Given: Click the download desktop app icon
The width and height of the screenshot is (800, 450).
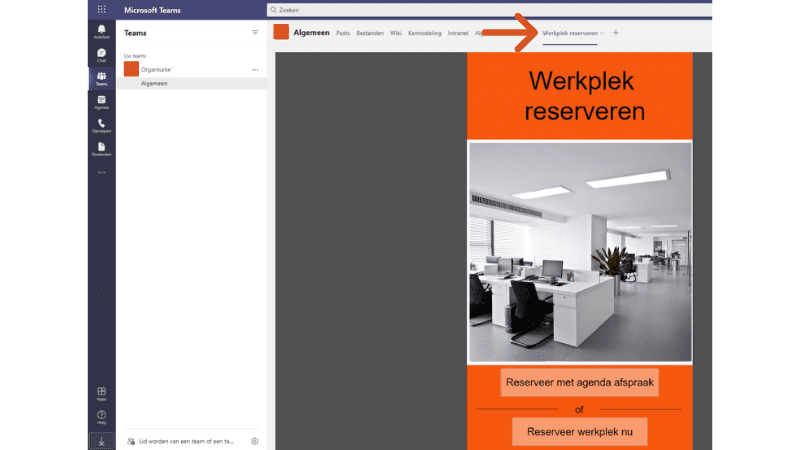Looking at the screenshot, I should tap(102, 441).
